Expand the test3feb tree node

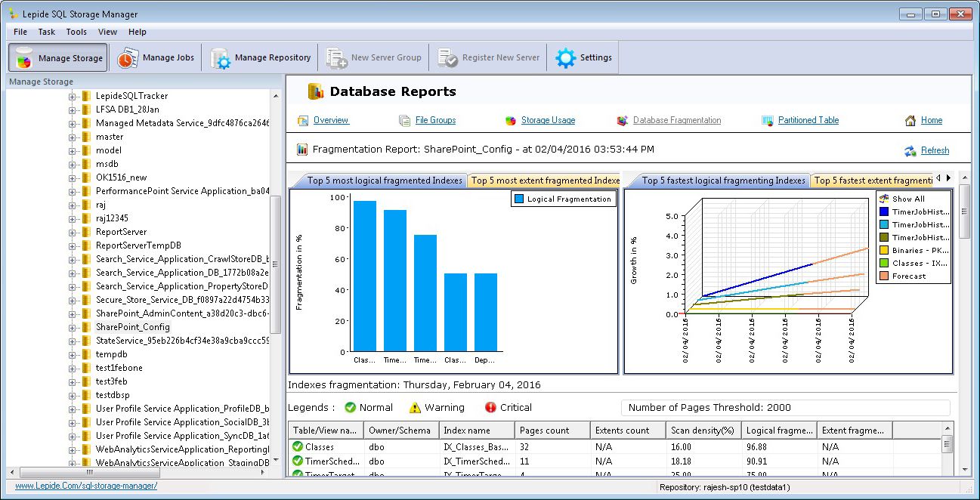[x=73, y=381]
